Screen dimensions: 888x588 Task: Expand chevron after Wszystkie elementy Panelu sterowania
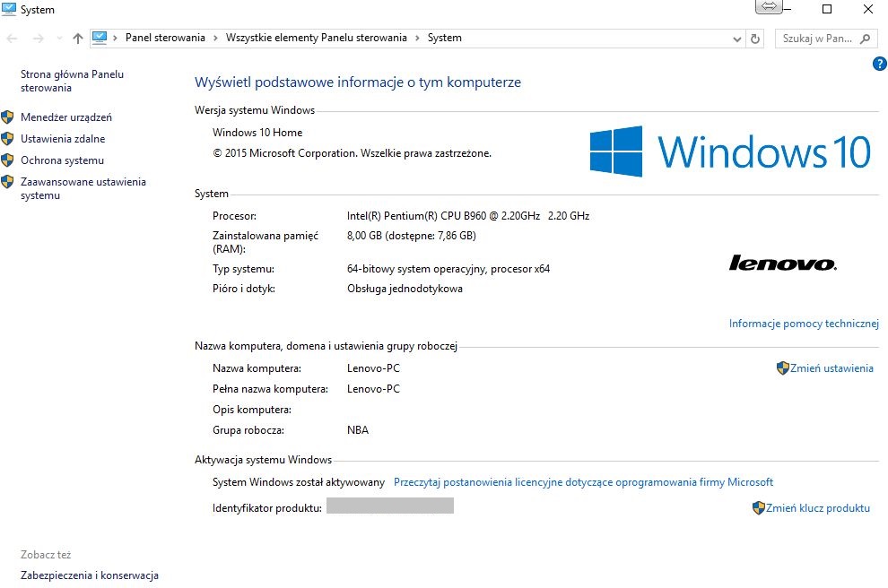(417, 38)
